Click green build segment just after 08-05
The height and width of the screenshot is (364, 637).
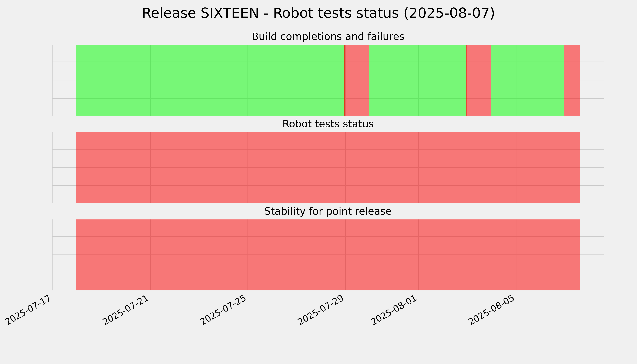click(x=540, y=80)
